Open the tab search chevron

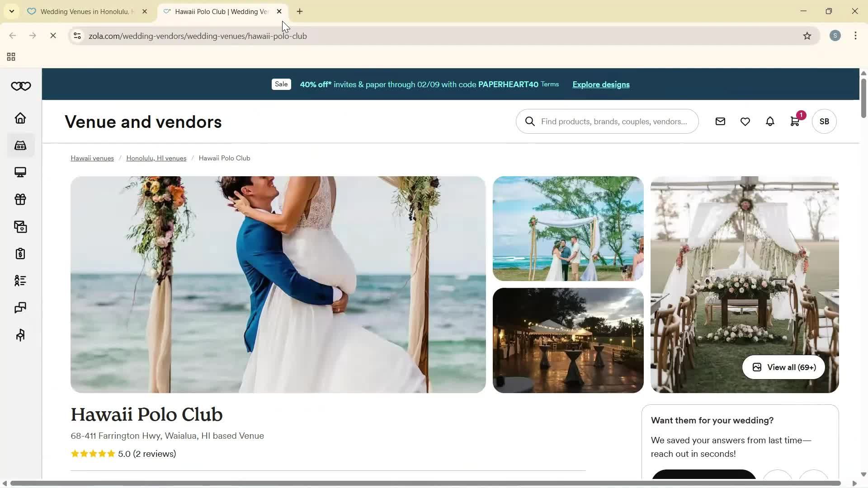point(12,11)
